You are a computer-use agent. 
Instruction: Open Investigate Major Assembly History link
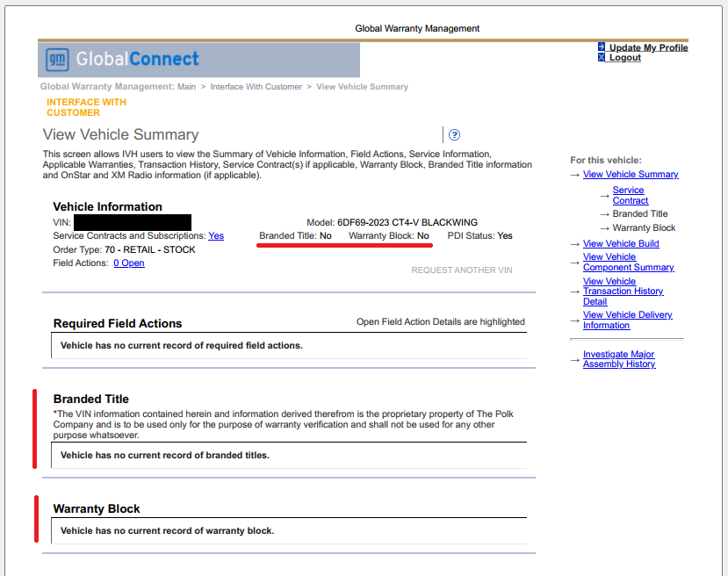pos(619,359)
